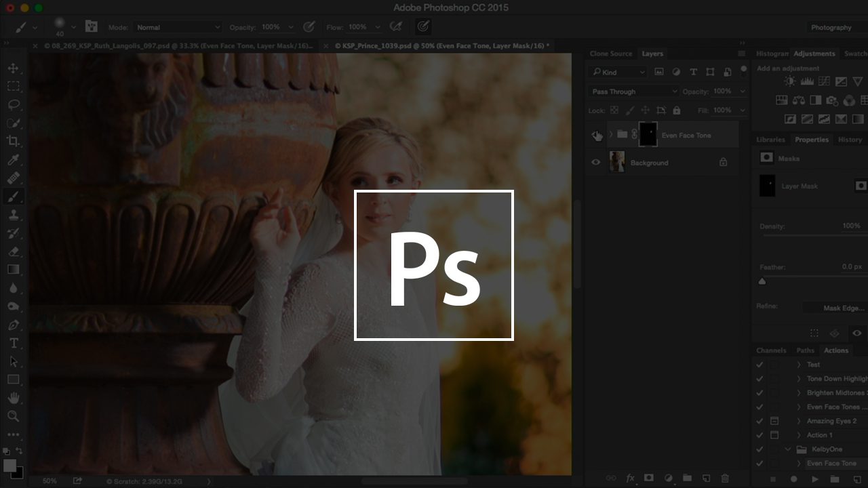The width and height of the screenshot is (868, 488).
Task: Open the layer Kind filter dropdown
Action: pyautogui.click(x=618, y=72)
